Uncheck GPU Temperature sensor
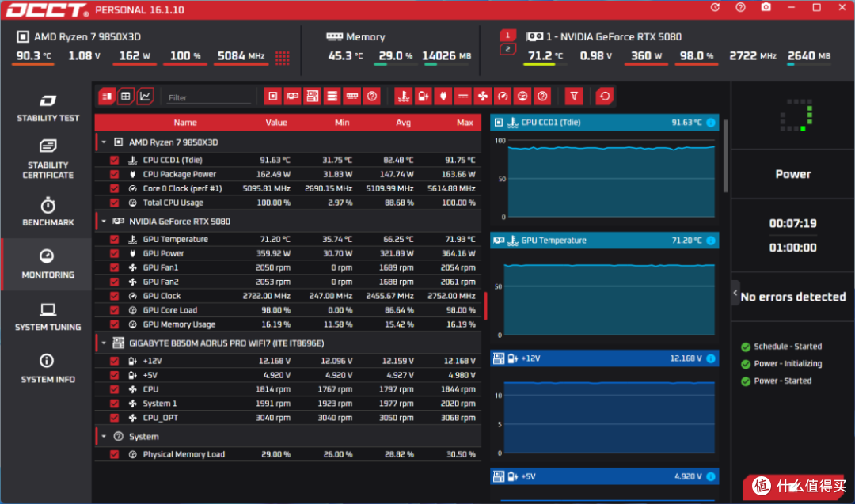 tap(114, 239)
